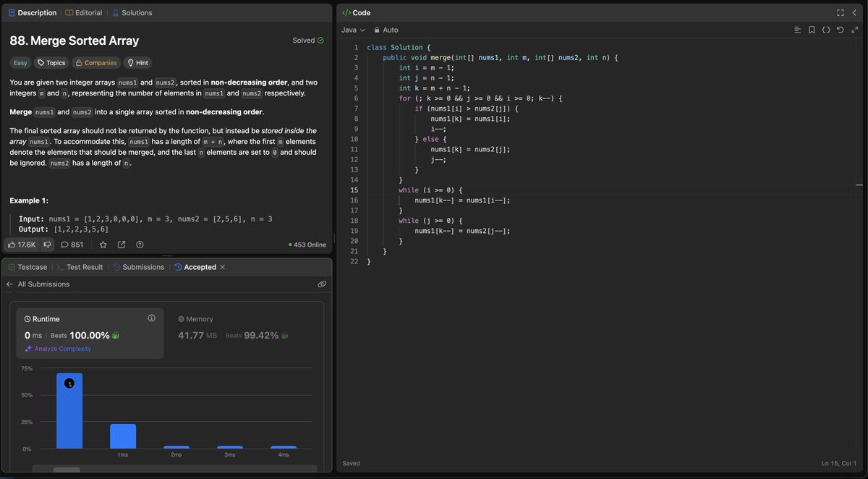Expand the Companies tag
The width and height of the screenshot is (868, 479).
coord(96,63)
